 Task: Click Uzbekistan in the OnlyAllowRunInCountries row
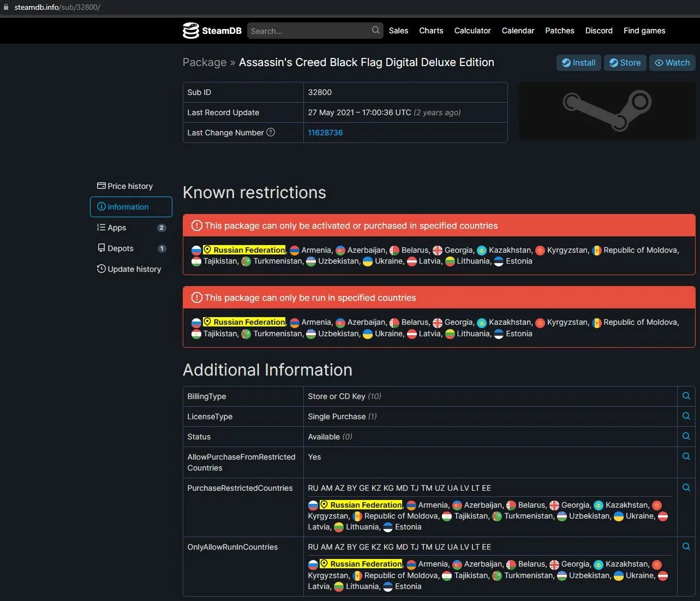pyautogui.click(x=589, y=575)
